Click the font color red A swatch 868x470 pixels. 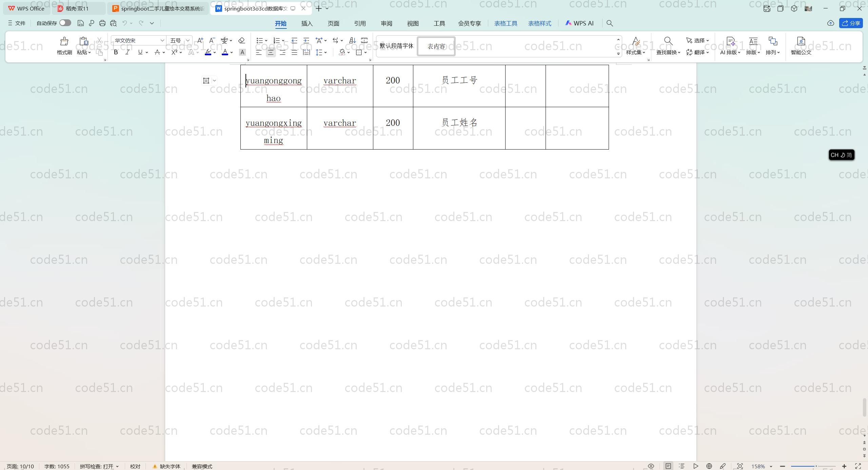click(x=225, y=52)
